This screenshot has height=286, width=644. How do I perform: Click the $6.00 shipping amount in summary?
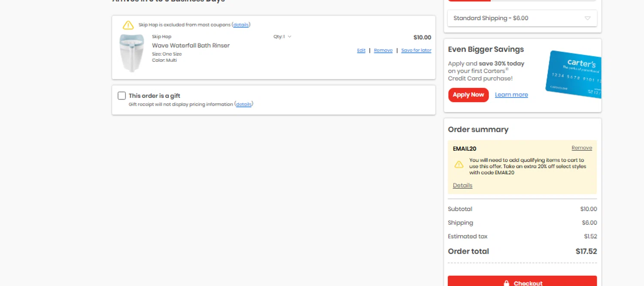point(589,223)
